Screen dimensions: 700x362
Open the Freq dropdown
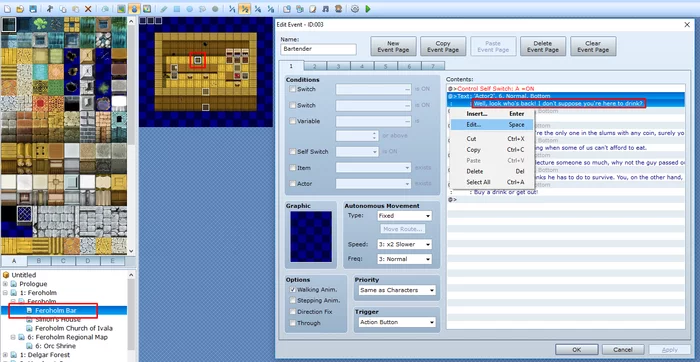[404, 259]
